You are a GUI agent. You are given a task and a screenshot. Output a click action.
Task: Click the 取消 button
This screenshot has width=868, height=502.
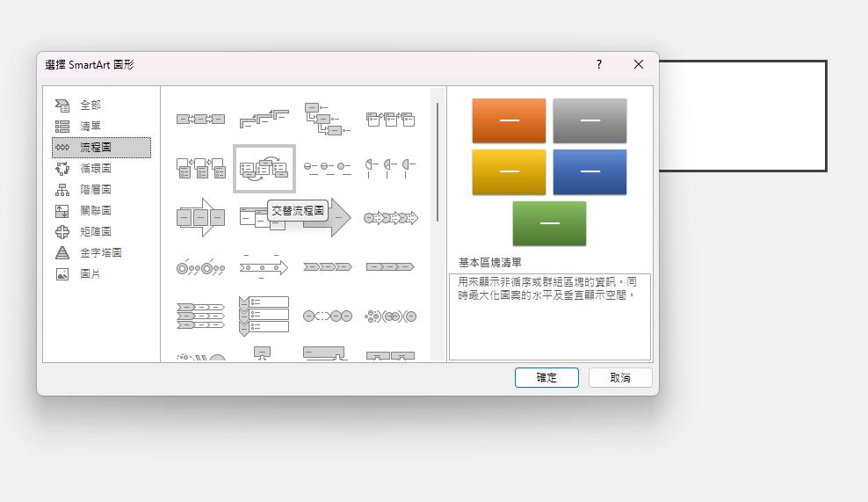click(620, 377)
